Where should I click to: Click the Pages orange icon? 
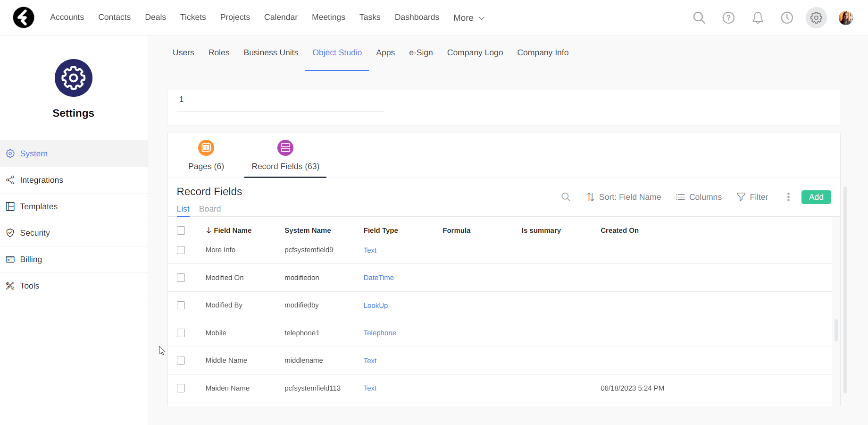[x=206, y=148]
